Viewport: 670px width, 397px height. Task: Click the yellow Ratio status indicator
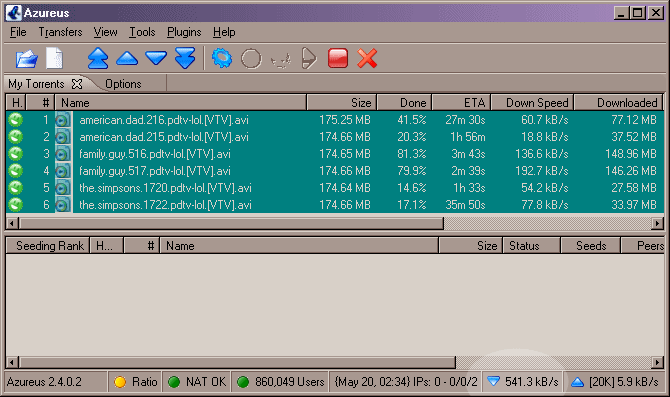click(135, 382)
